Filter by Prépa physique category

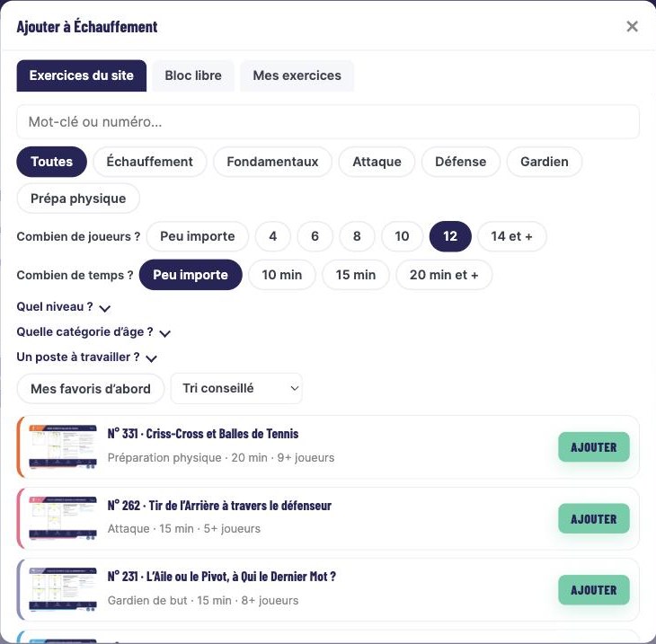(x=78, y=198)
